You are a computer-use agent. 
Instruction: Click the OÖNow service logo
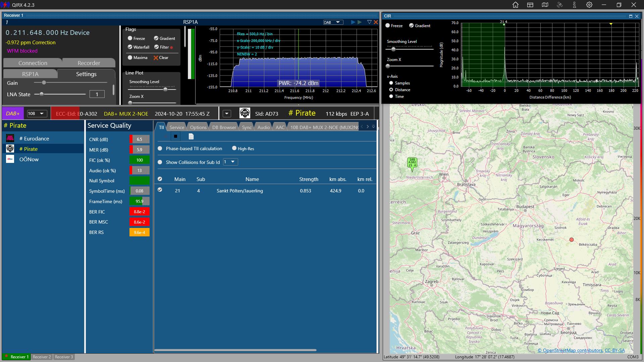click(10, 159)
